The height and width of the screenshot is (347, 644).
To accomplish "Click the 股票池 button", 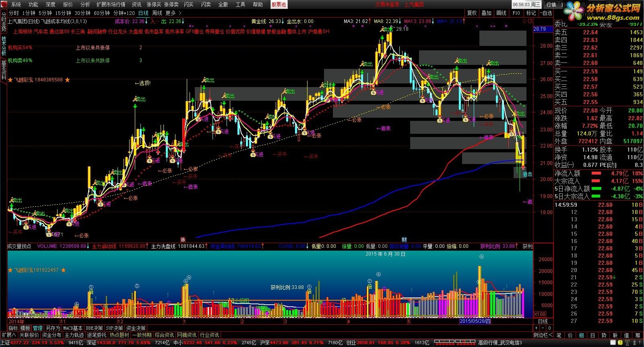I will click(279, 4).
